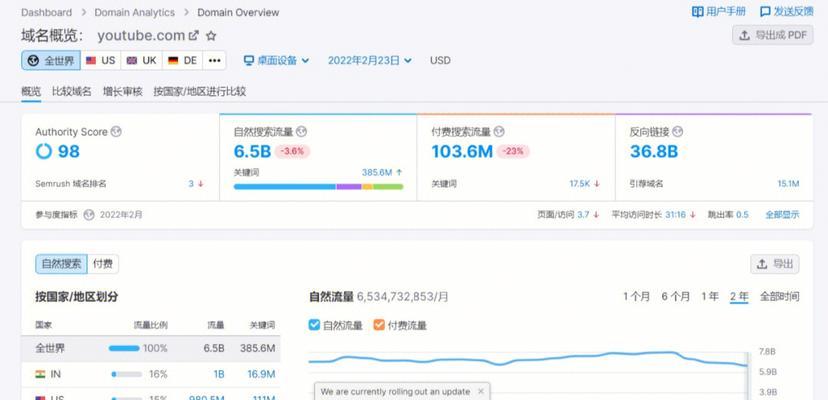This screenshot has width=828, height=400.
Task: Click the send feedback chat icon
Action: pyautogui.click(x=765, y=12)
